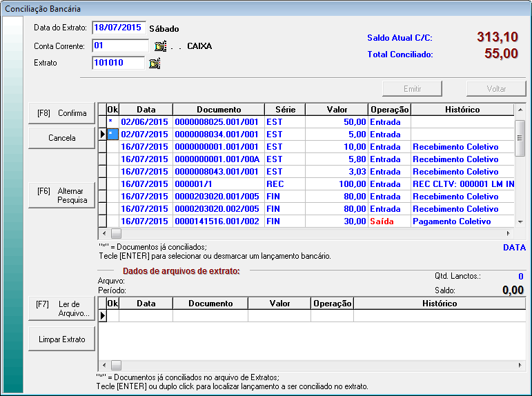Click the Cancela button
Image resolution: width=532 pixels, height=396 pixels.
click(61, 138)
